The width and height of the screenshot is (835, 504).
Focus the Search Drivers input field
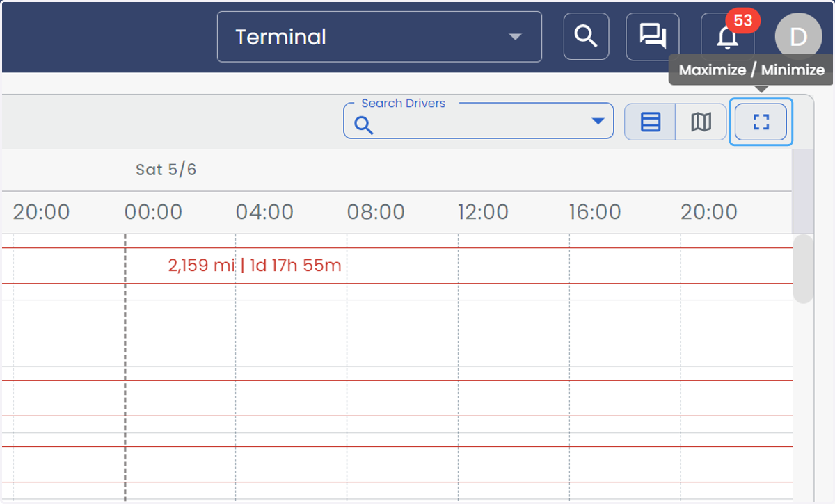pyautogui.click(x=479, y=122)
